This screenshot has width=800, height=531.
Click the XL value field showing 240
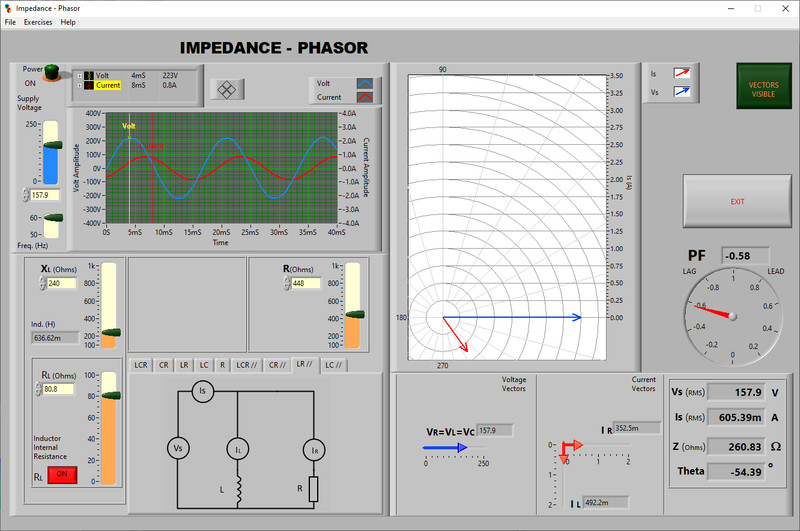coord(62,283)
